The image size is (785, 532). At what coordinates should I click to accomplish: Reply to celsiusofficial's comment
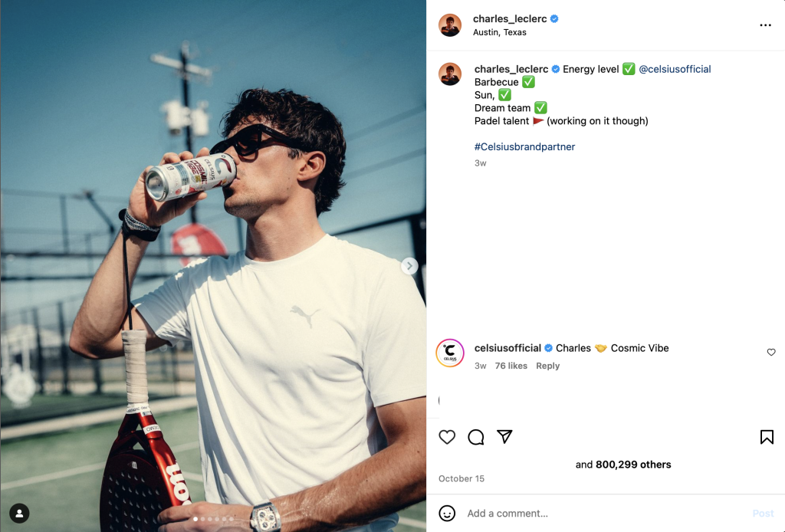547,366
